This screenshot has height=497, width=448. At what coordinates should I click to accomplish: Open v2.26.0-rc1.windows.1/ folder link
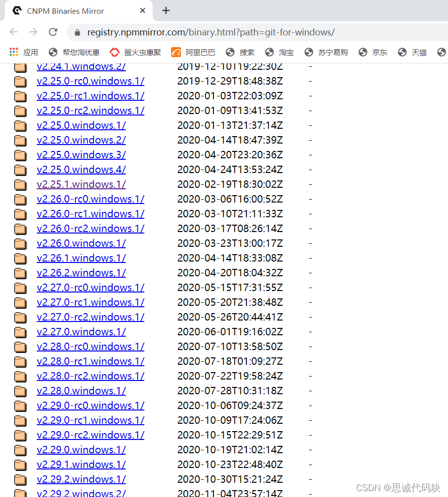point(90,214)
